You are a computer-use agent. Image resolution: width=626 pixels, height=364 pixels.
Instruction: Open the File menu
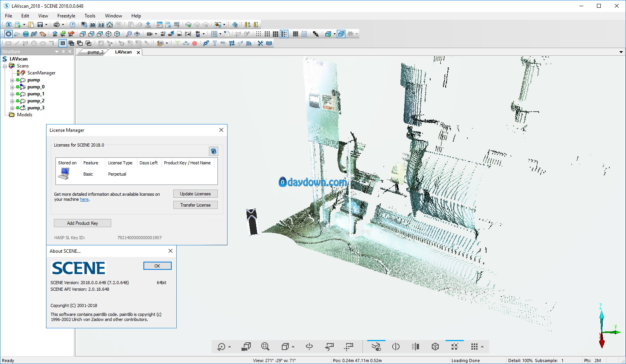pyautogui.click(x=9, y=16)
